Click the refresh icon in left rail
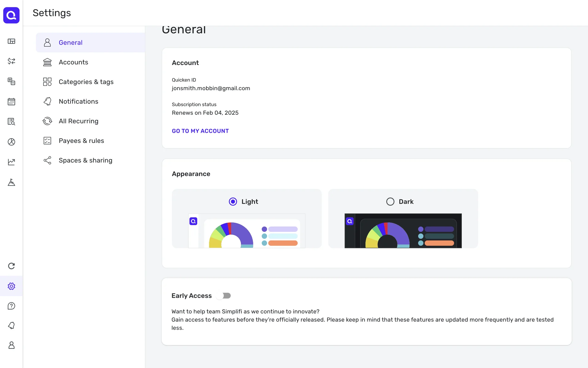Image resolution: width=588 pixels, height=368 pixels. pos(11,266)
